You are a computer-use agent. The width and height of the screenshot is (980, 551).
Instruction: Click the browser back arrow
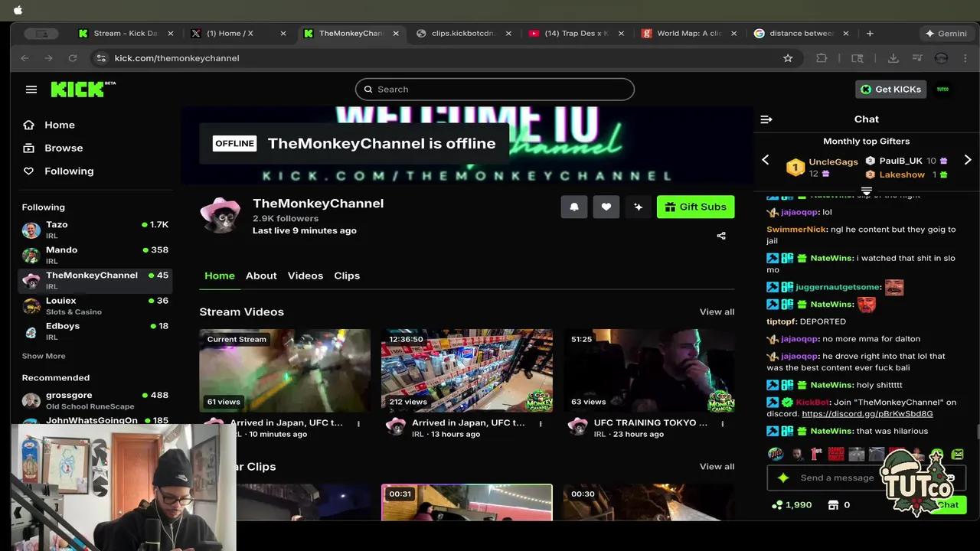[x=24, y=58]
